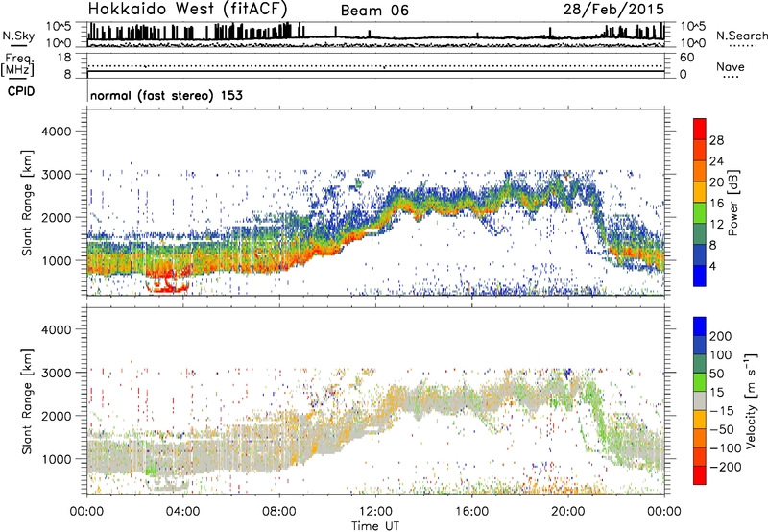This screenshot has height=532, width=768.
Task: Click the 'Power [dB]' colorbar label
Action: coord(732,203)
